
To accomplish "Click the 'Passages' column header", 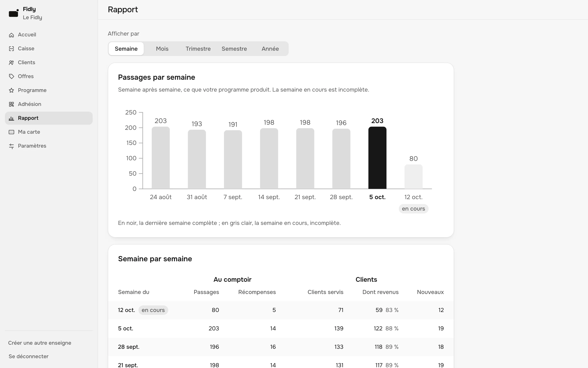I will pyautogui.click(x=206, y=292).
